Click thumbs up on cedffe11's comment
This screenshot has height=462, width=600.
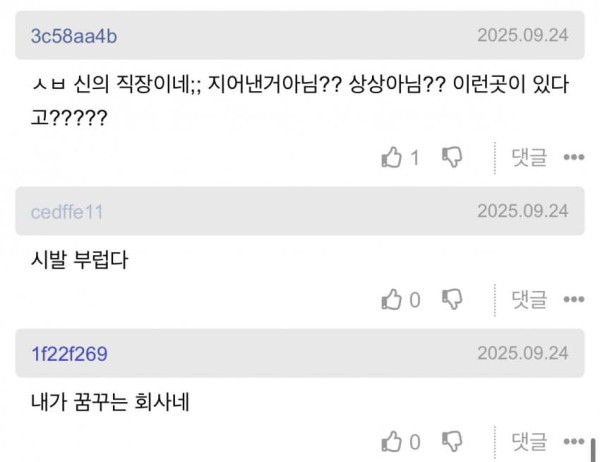pos(392,299)
